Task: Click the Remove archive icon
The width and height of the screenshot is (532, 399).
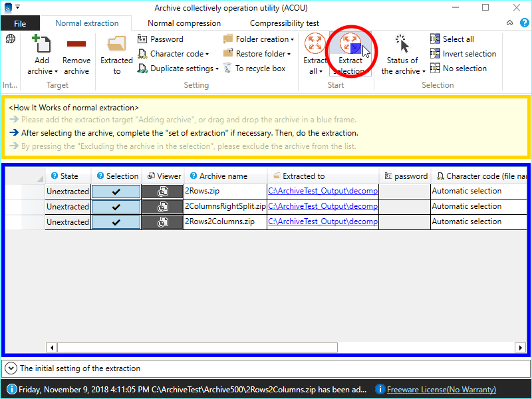Action: coord(76,46)
